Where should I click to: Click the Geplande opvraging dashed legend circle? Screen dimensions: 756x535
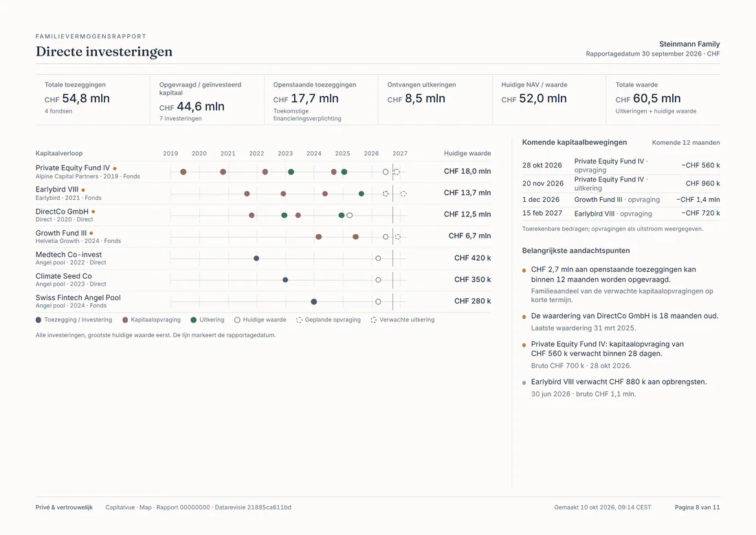pos(300,320)
